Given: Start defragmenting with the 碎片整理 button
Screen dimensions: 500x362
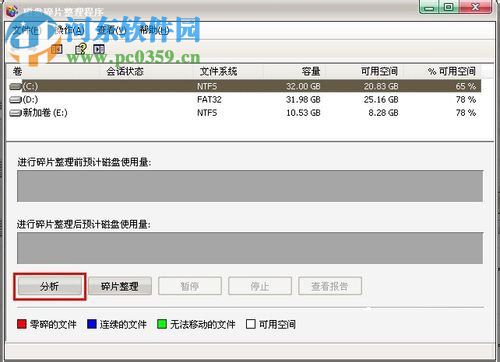Looking at the screenshot, I should coord(120,286).
